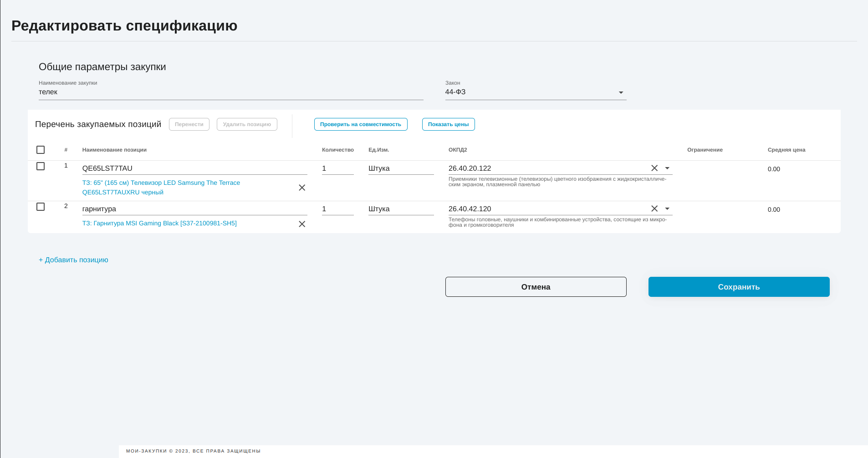Save the specification with Сохранить

point(739,287)
